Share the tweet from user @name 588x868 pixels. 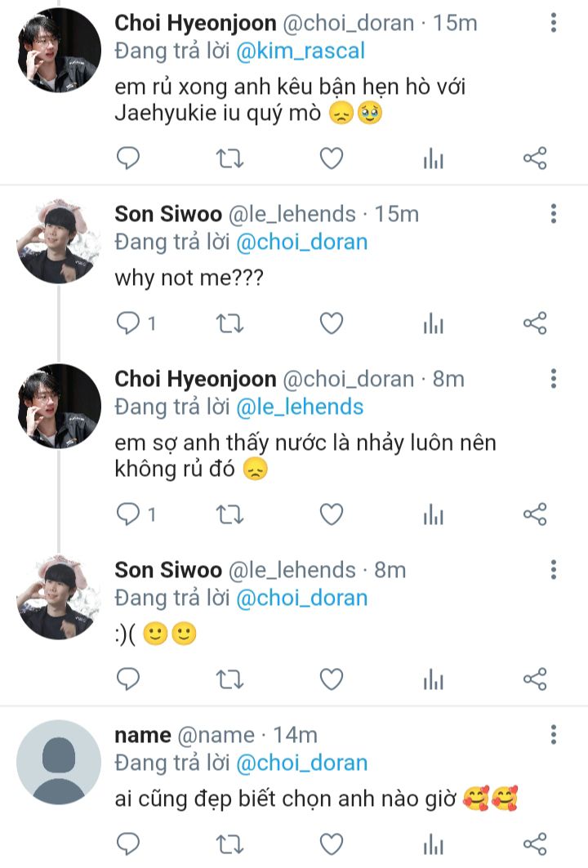click(534, 844)
